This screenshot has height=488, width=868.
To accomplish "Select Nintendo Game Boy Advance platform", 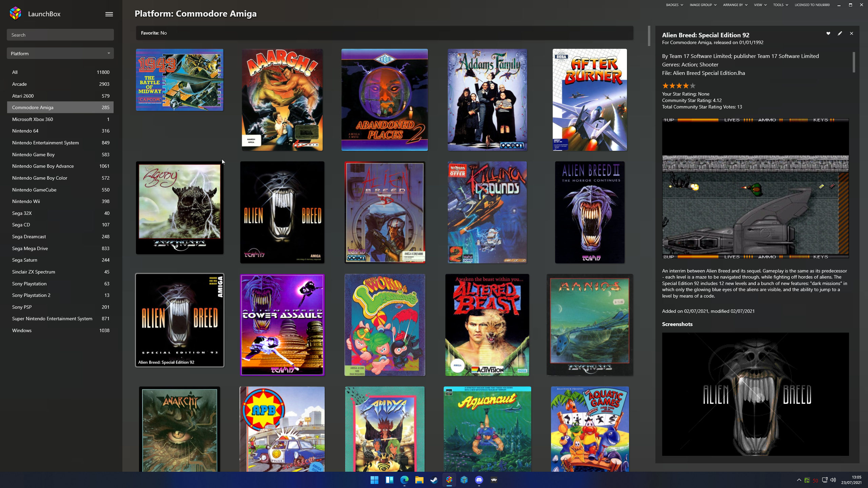I will click(x=60, y=166).
